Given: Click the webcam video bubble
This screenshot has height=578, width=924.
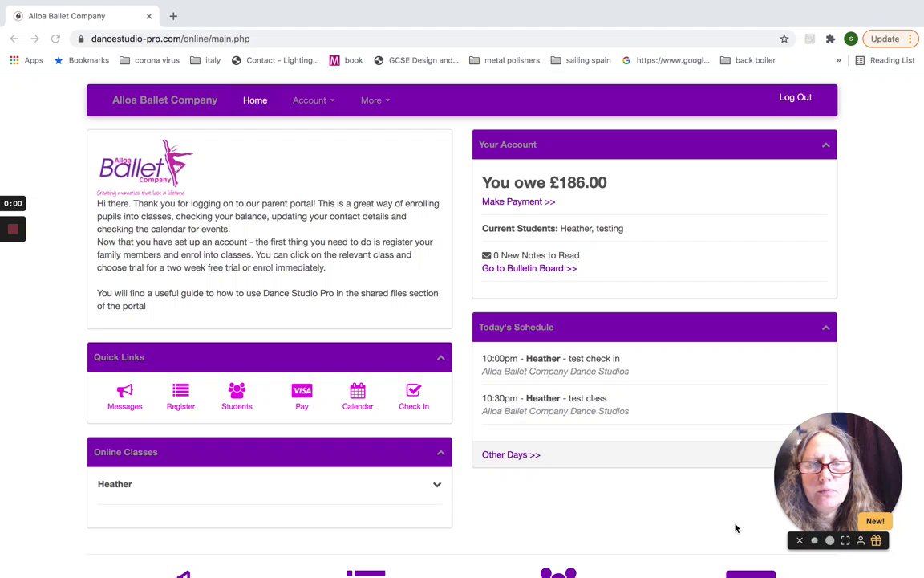Looking at the screenshot, I should click(x=837, y=474).
